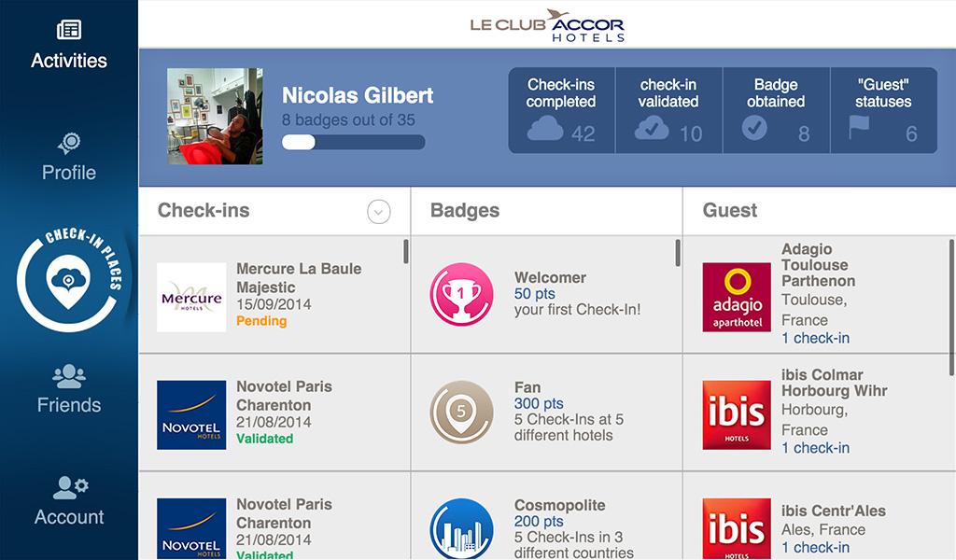The image size is (956, 560).
Task: Open Account via the user-gear icon
Action: tap(70, 487)
